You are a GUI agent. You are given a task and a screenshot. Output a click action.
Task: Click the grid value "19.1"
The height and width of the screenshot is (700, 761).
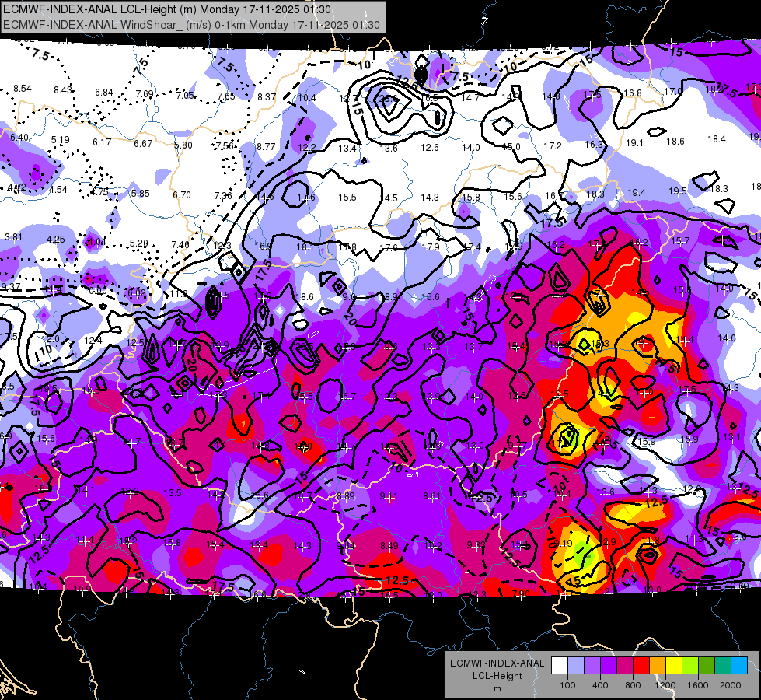tap(634, 143)
